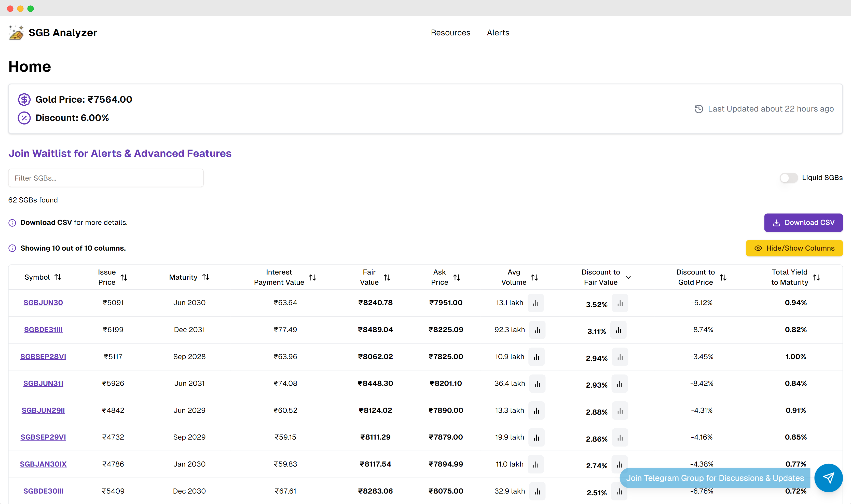This screenshot has width=851, height=504.
Task: Click Join Telegram Group banner
Action: point(715,478)
